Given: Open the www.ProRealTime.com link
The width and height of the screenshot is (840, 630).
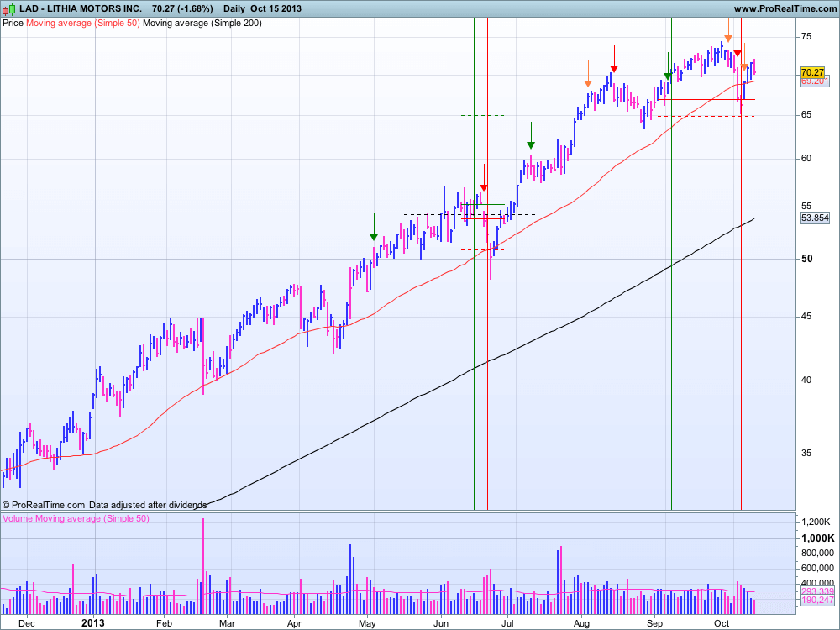Looking at the screenshot, I should point(784,8).
